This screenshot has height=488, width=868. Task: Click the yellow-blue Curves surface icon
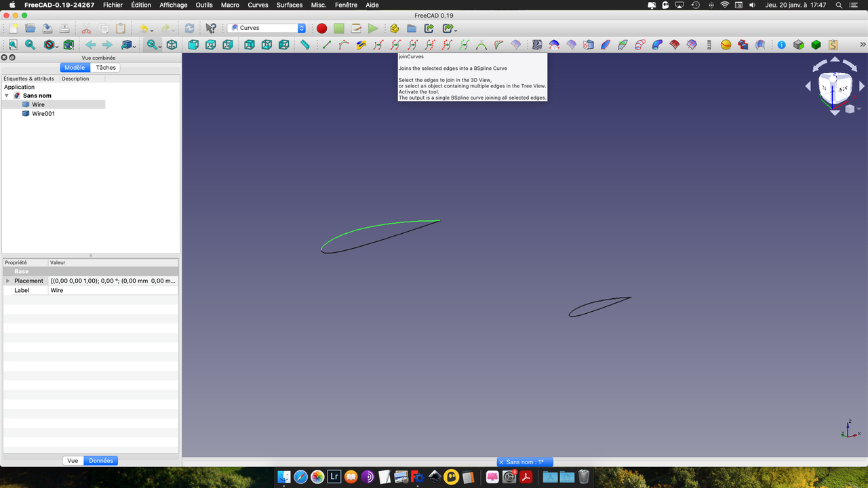(x=361, y=45)
